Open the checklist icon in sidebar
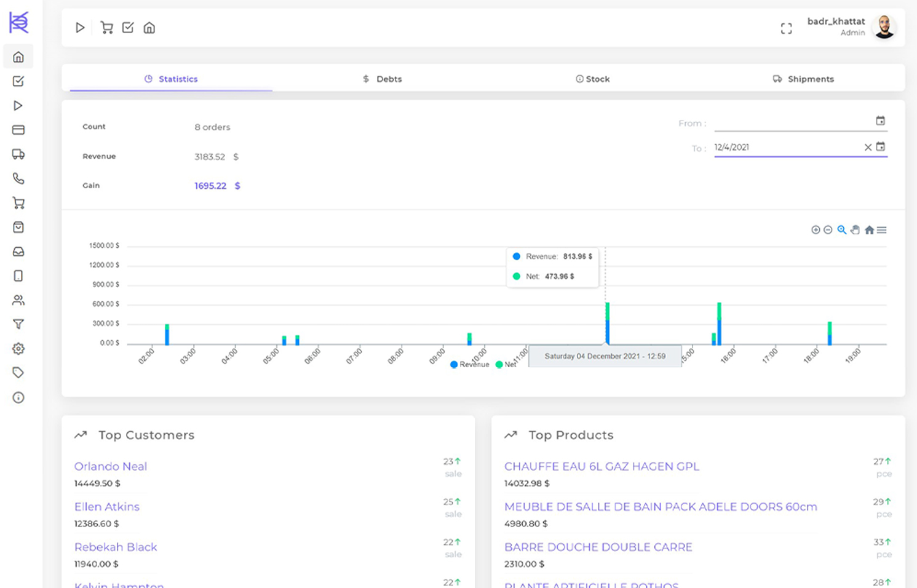 (x=18, y=81)
